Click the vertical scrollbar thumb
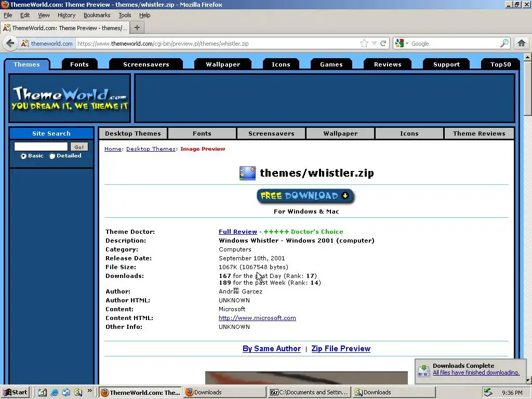 tap(528, 88)
